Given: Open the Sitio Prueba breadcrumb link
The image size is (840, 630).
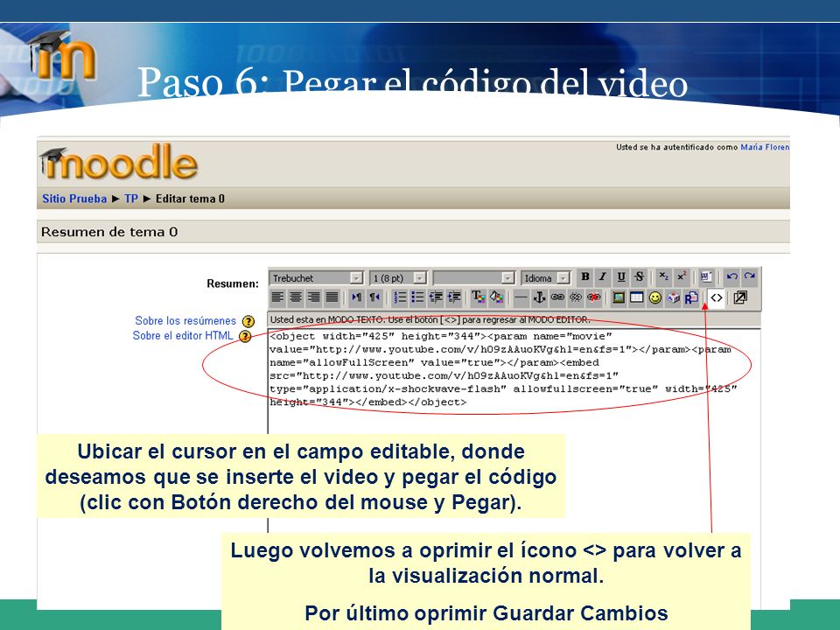Looking at the screenshot, I should pyautogui.click(x=74, y=199).
